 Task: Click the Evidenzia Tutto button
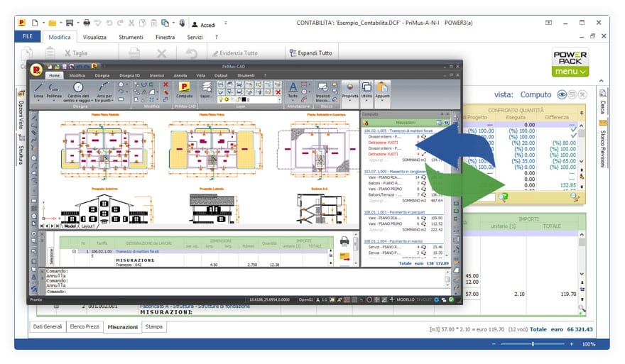pyautogui.click(x=235, y=53)
